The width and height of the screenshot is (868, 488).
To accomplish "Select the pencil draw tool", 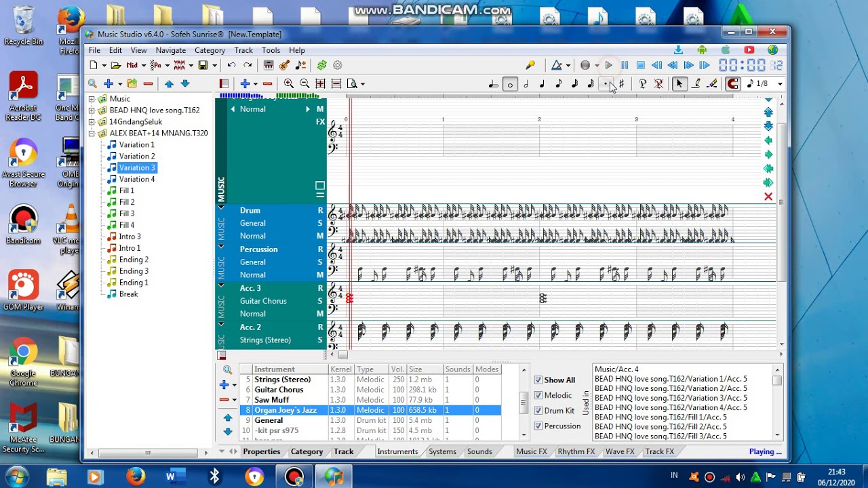I will coord(696,83).
